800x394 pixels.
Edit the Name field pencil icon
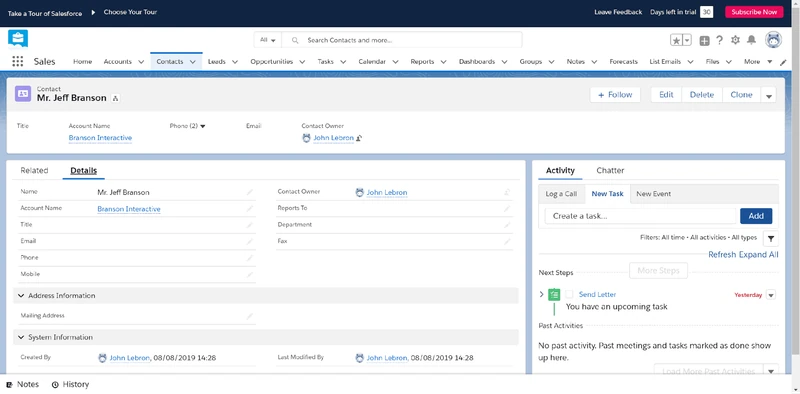click(x=249, y=192)
